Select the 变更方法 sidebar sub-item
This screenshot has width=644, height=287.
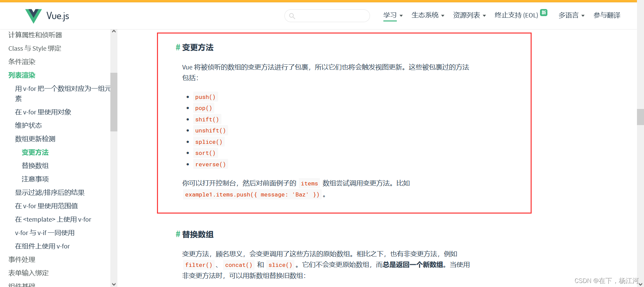tap(35, 152)
